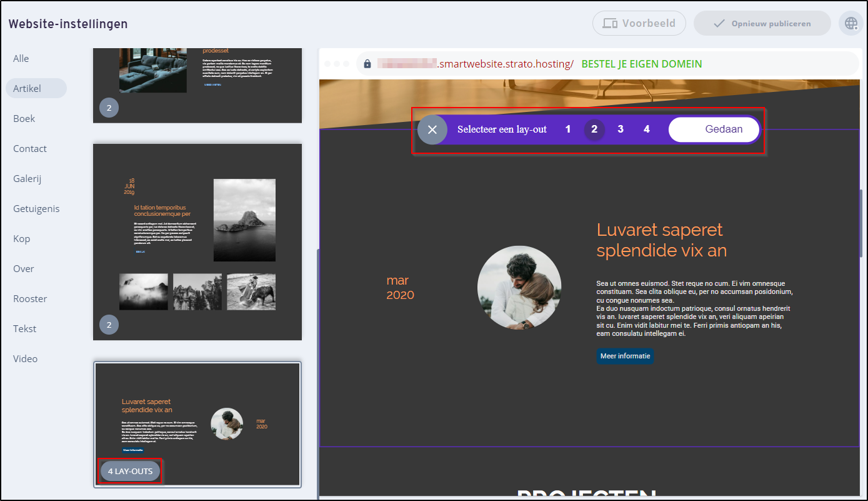
Task: Pick the black-and-white island article thumbnail
Action: pyautogui.click(x=197, y=242)
